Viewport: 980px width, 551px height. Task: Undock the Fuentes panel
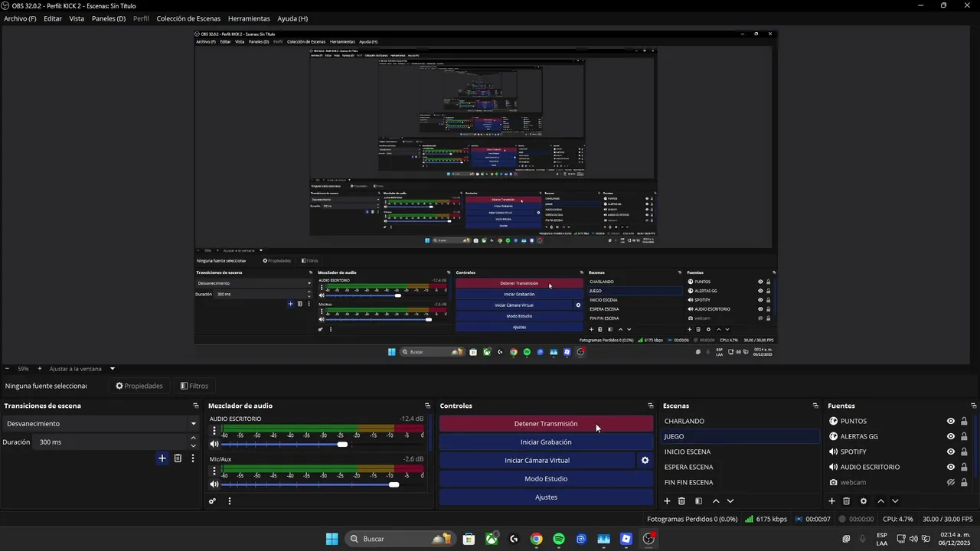[974, 406]
